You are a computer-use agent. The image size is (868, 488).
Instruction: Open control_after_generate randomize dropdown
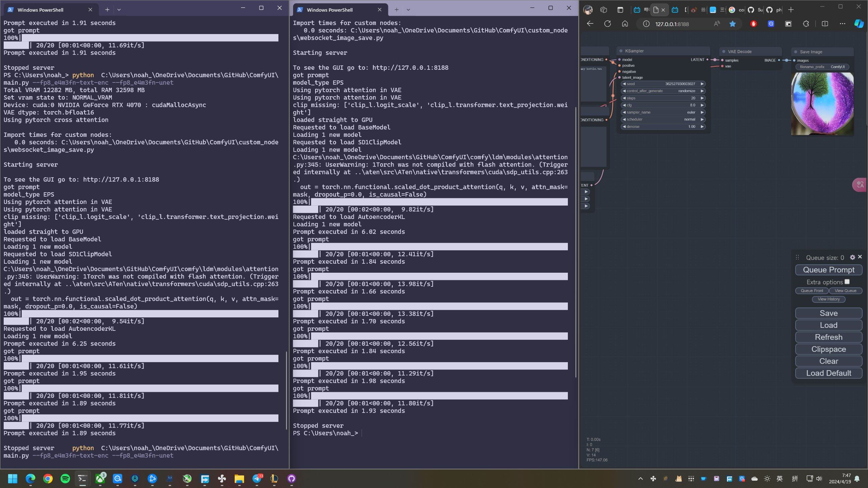[x=663, y=91]
